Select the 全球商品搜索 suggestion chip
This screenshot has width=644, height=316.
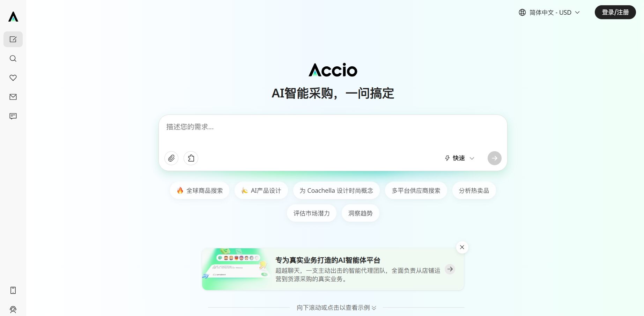click(200, 190)
